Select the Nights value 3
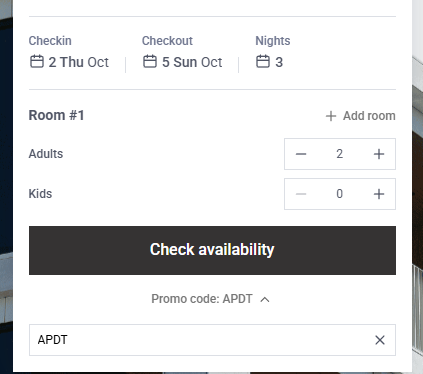This screenshot has height=374, width=423. click(279, 62)
